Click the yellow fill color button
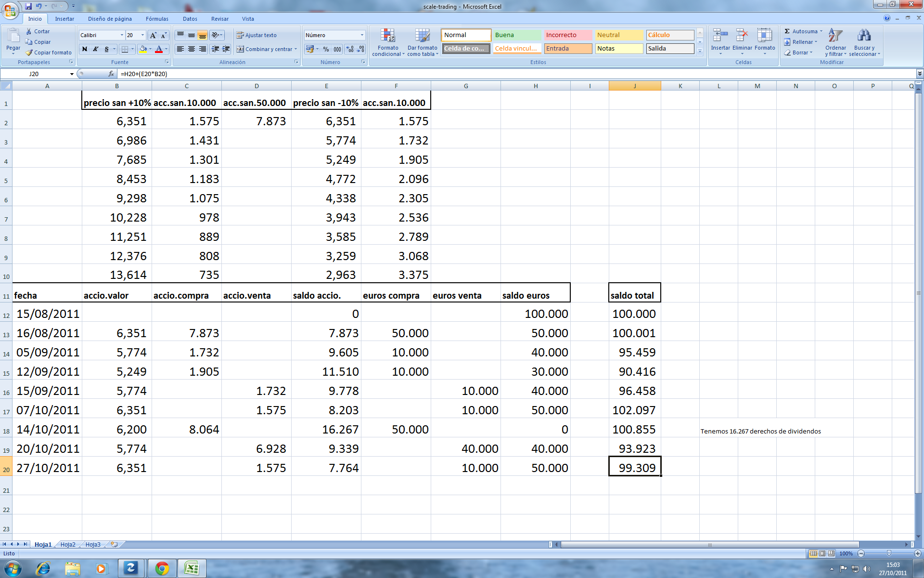Image resolution: width=924 pixels, height=578 pixels. [143, 49]
